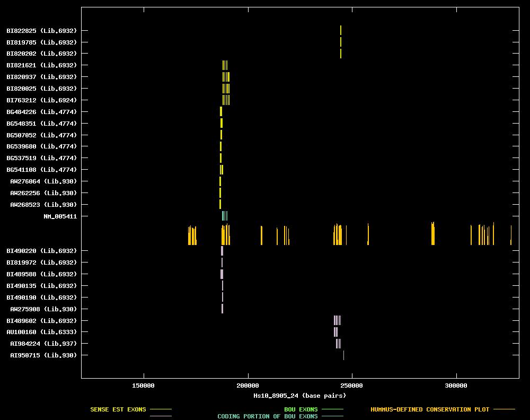Screen dimensions: 530x420
Task: Select the BG507052 (Lib.4774) row label
Action: click(41, 135)
